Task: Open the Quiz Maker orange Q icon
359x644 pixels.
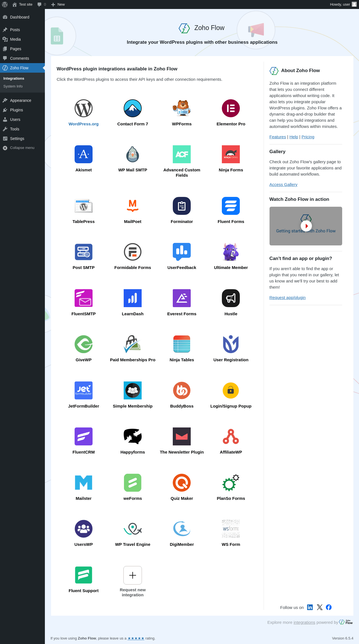Action: pyautogui.click(x=182, y=483)
